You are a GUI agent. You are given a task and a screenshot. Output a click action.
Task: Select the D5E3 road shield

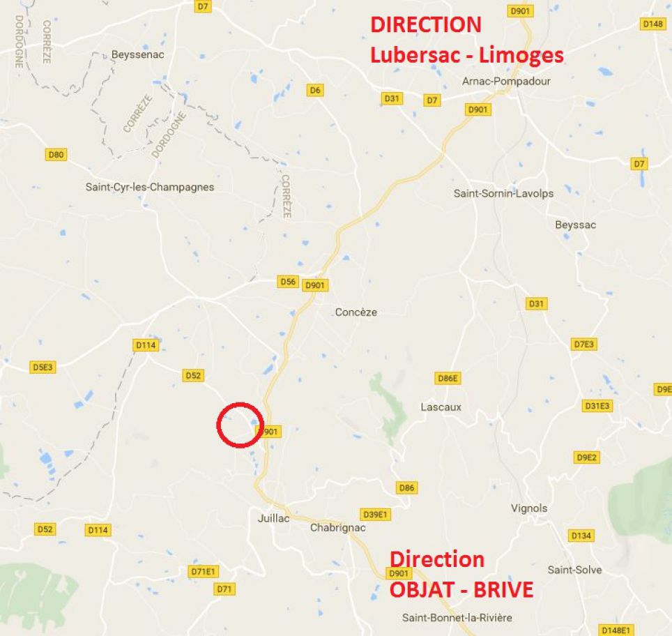43,367
